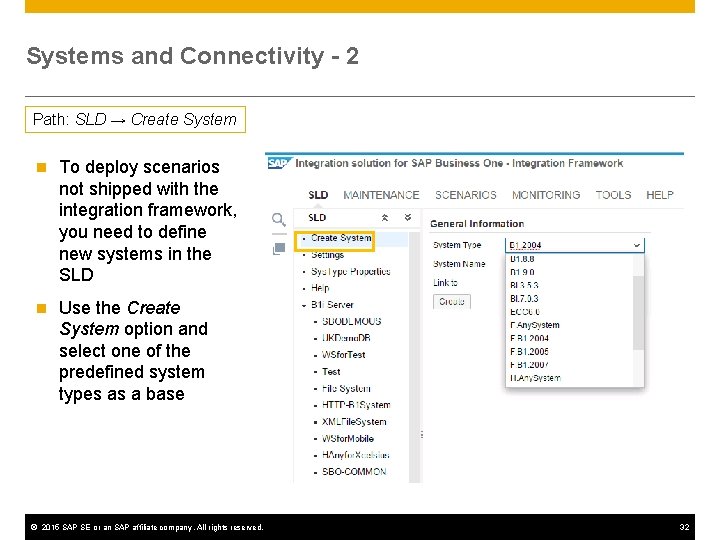Select Create System in the SLD tree

click(x=341, y=238)
